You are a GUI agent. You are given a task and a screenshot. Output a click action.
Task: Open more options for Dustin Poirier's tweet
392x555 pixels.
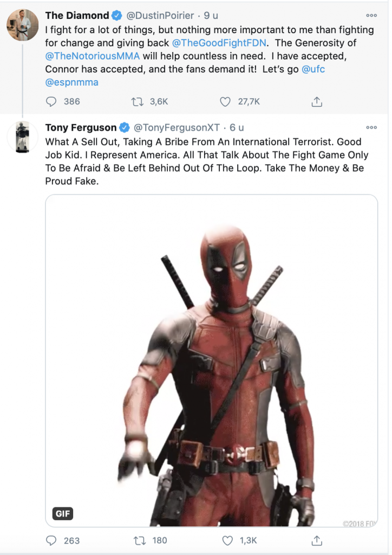pyautogui.click(x=371, y=16)
